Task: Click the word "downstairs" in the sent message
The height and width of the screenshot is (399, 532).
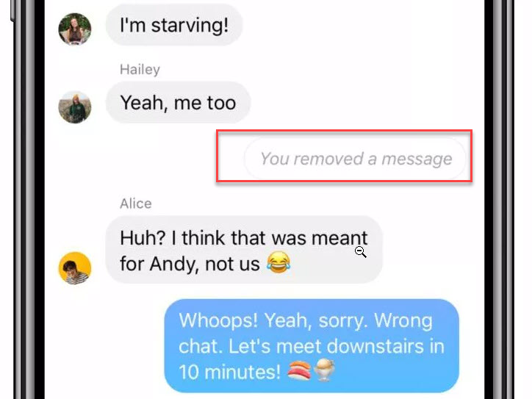Action: click(375, 346)
